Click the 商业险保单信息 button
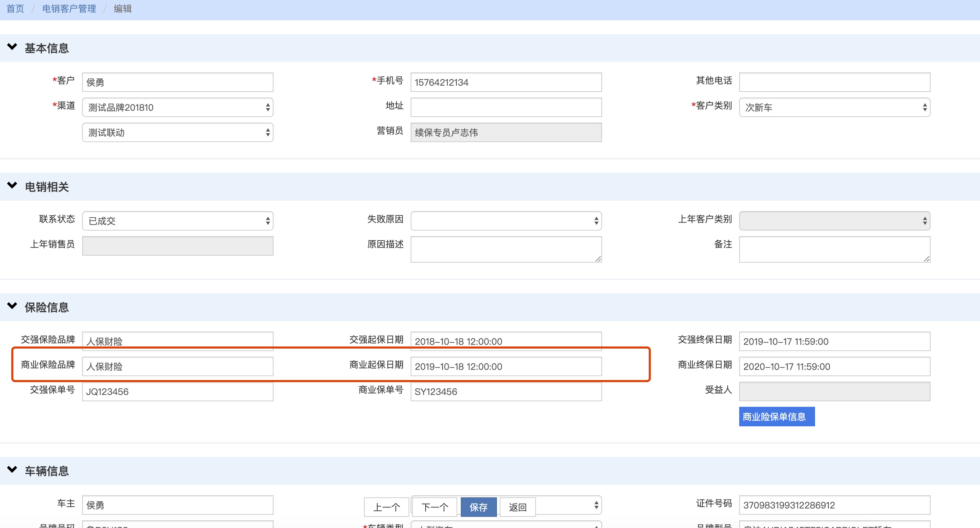The image size is (980, 528). click(776, 417)
